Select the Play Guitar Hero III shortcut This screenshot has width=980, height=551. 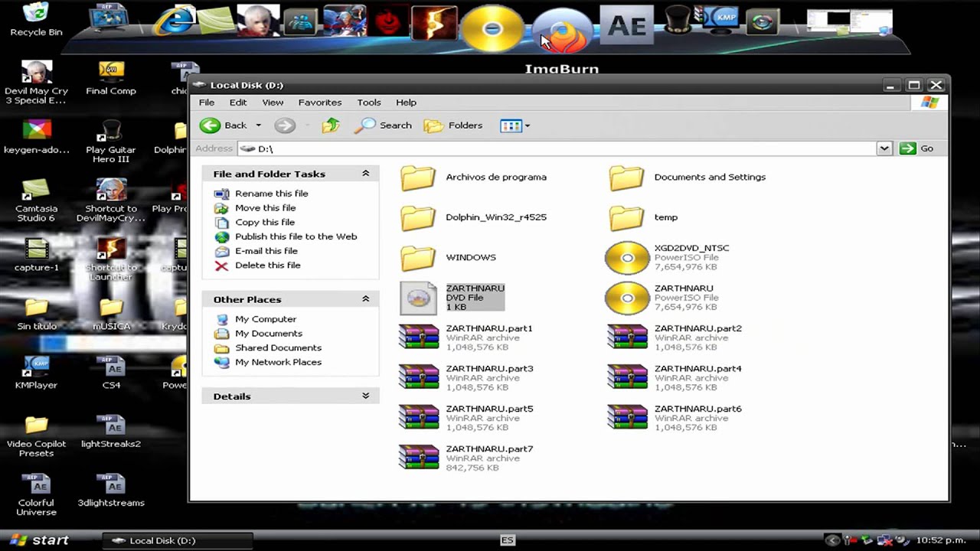click(x=111, y=142)
